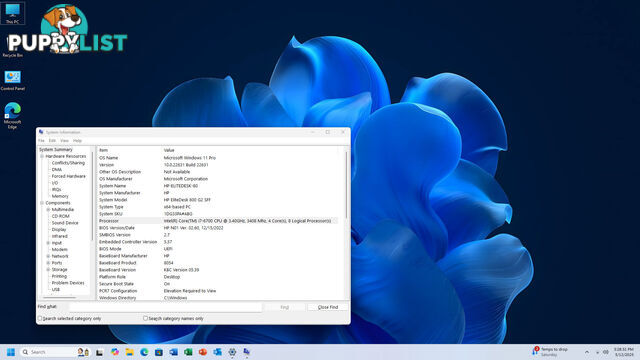The height and width of the screenshot is (360, 640).
Task: Open PowerPoint from the taskbar
Action: click(x=203, y=352)
